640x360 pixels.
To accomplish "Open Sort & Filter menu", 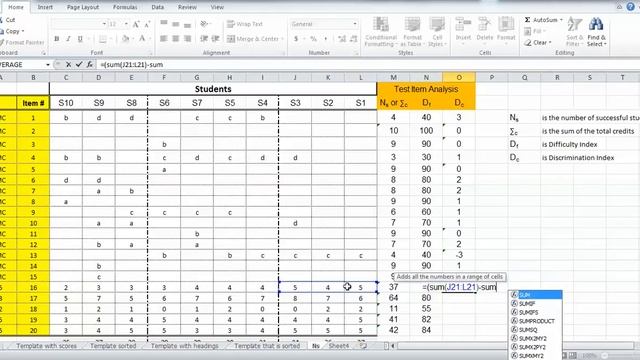I will click(574, 32).
